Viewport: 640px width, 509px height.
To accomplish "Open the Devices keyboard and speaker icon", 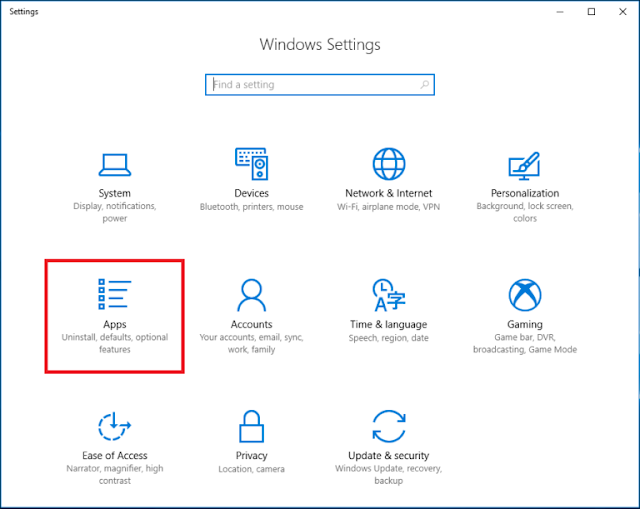I will 251,164.
